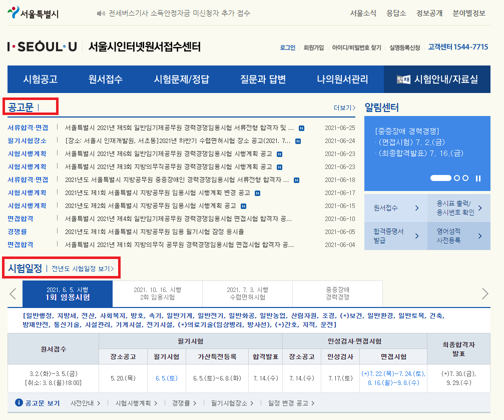Open 정보공개 in the top bar
The height and width of the screenshot is (420, 504).
(429, 13)
